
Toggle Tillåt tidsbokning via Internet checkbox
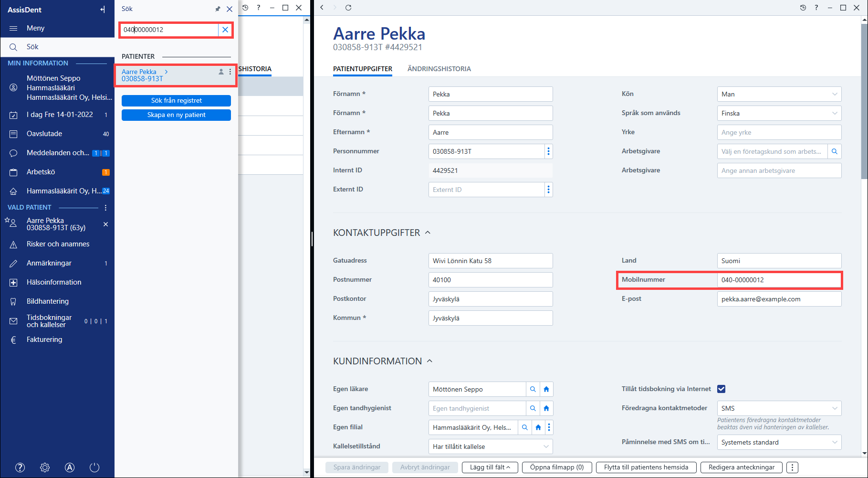(722, 389)
